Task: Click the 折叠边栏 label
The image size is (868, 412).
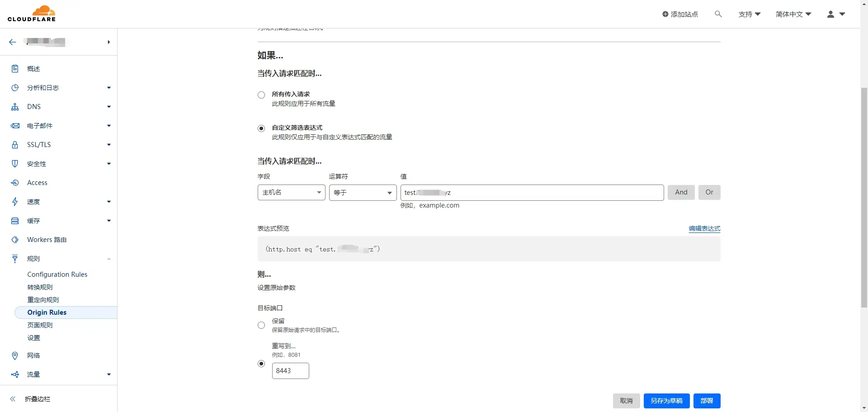Action: click(38, 399)
